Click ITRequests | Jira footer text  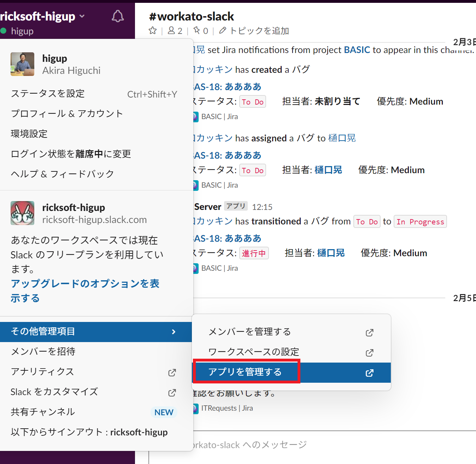click(x=227, y=408)
